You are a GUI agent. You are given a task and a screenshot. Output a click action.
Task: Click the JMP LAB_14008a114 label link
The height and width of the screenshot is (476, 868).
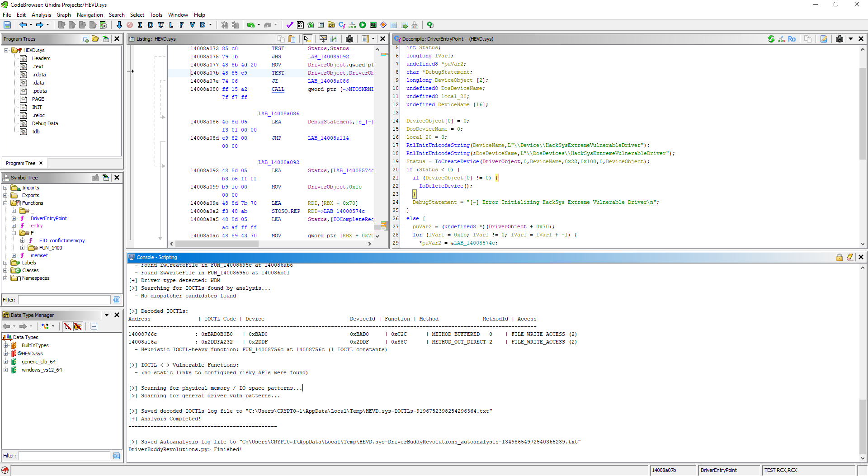click(x=328, y=138)
